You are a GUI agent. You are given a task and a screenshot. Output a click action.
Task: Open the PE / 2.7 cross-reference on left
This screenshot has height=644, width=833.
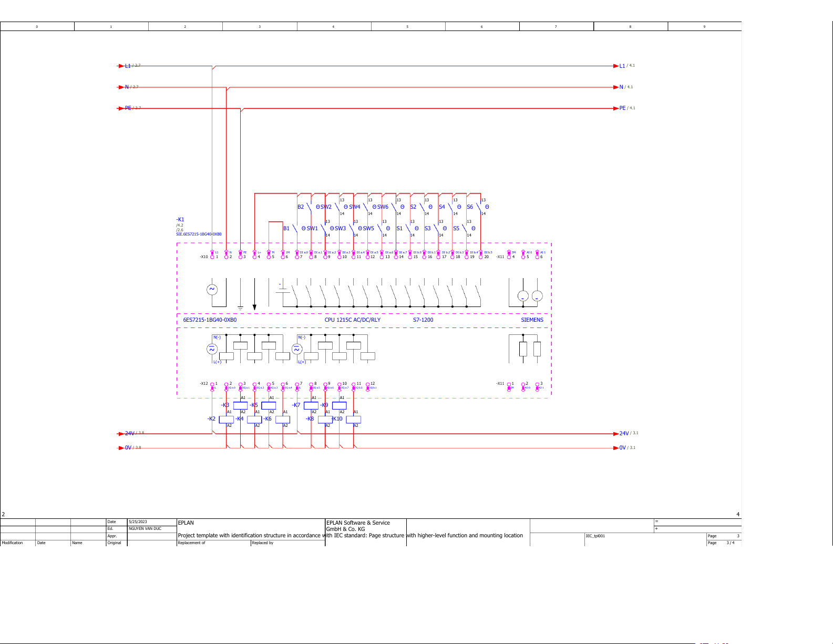(x=132, y=108)
